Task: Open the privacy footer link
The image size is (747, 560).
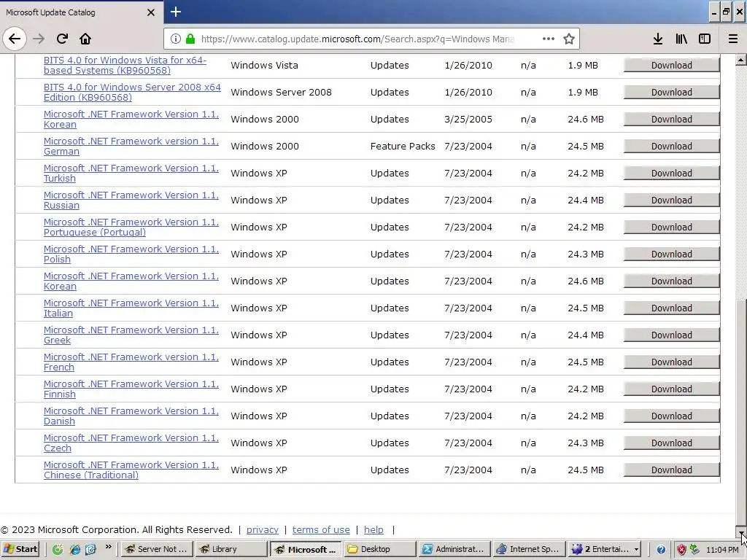Action: 262,529
